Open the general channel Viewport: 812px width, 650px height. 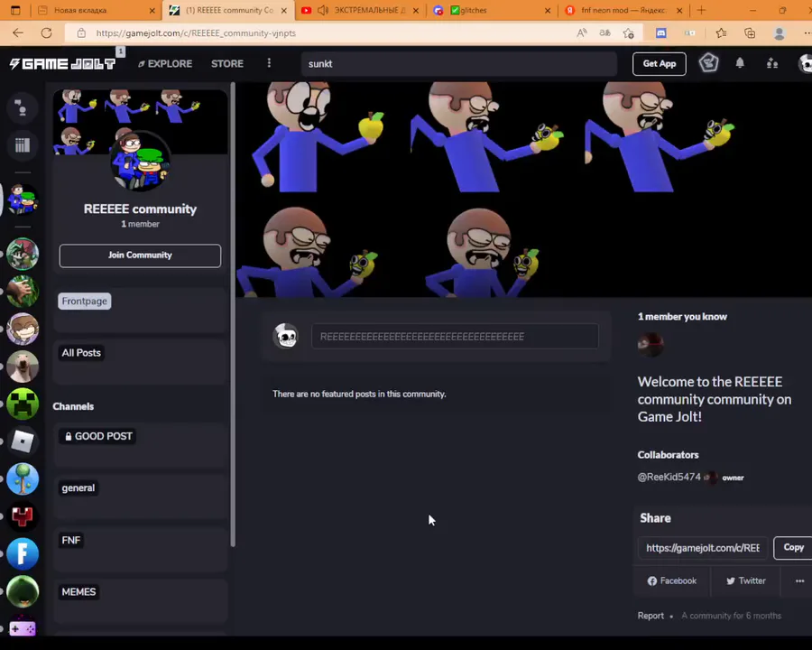pyautogui.click(x=78, y=488)
